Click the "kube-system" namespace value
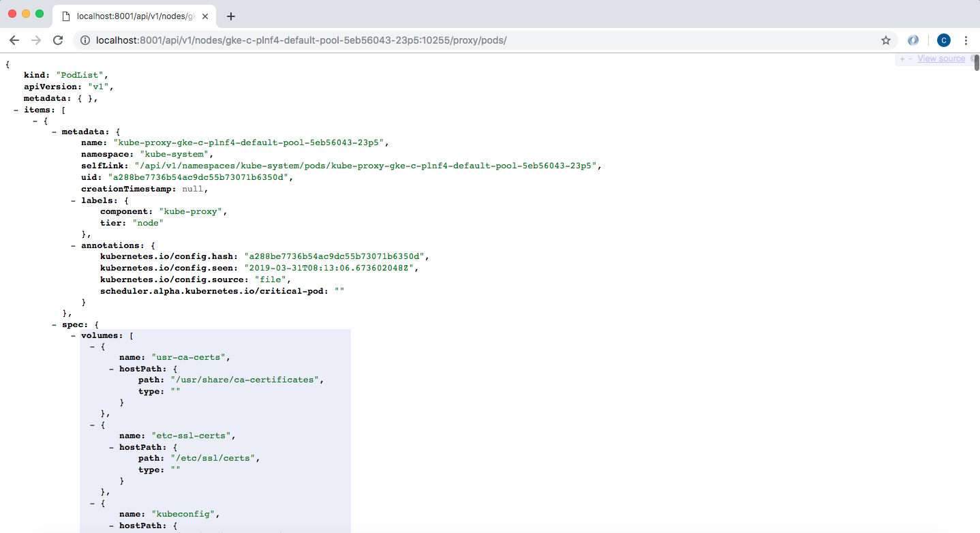This screenshot has height=533, width=980. click(174, 155)
